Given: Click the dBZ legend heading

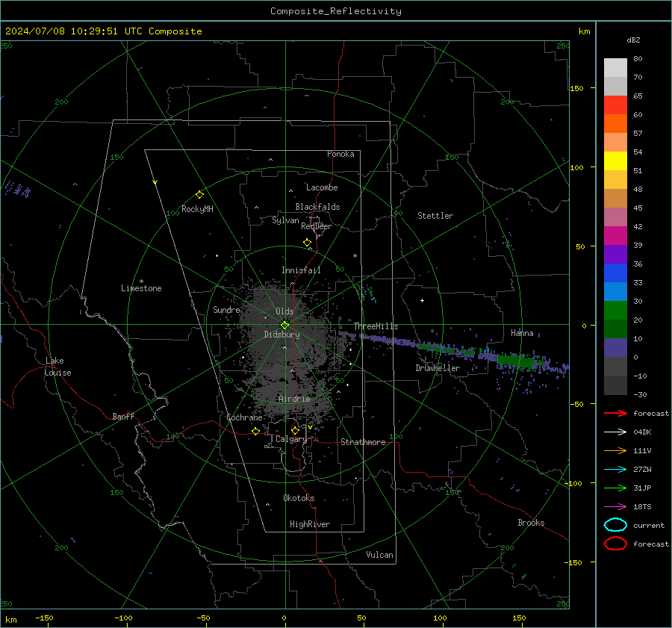Looking at the screenshot, I should (x=633, y=40).
